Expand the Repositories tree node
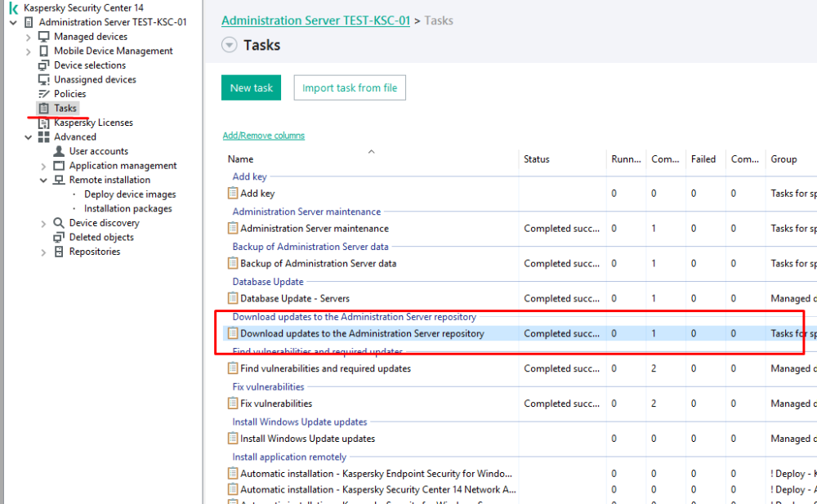817x504 pixels. pos(43,252)
